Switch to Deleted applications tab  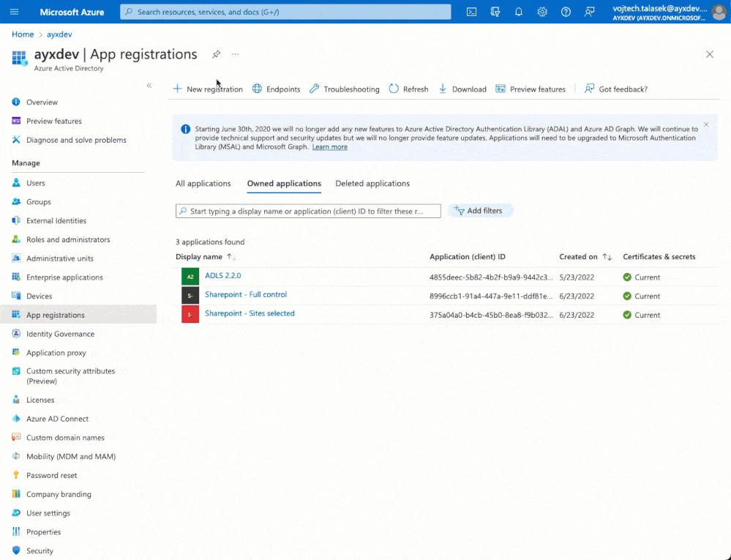pos(372,184)
